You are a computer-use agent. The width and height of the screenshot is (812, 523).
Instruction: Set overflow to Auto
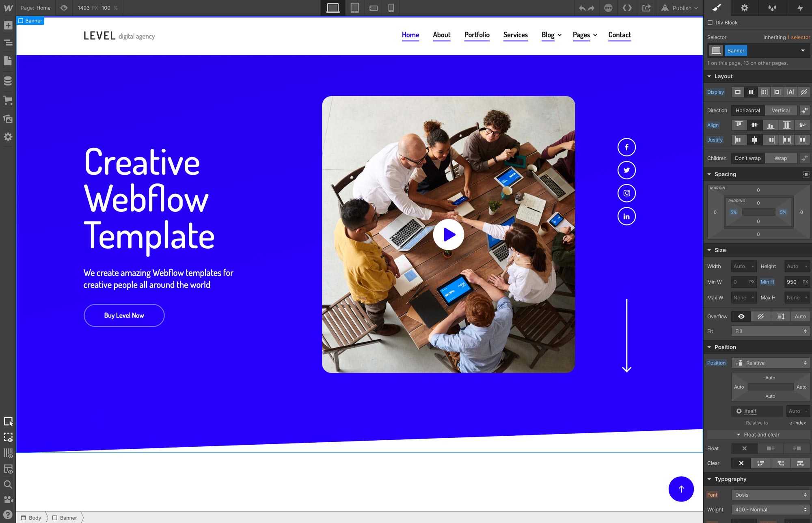(x=800, y=316)
